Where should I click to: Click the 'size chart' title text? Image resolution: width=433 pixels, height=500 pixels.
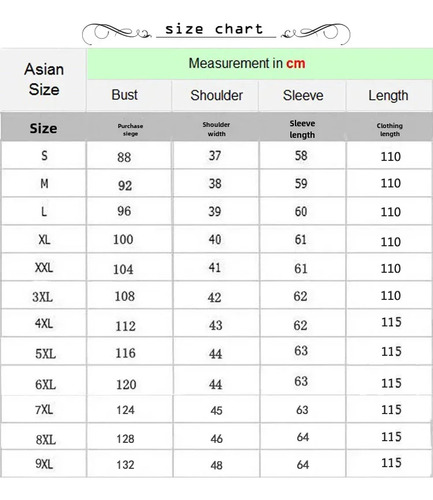[x=214, y=29]
